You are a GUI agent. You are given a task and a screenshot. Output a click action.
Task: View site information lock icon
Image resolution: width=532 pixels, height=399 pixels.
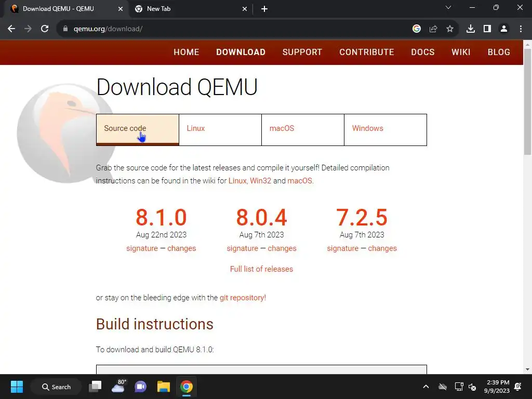tap(65, 29)
